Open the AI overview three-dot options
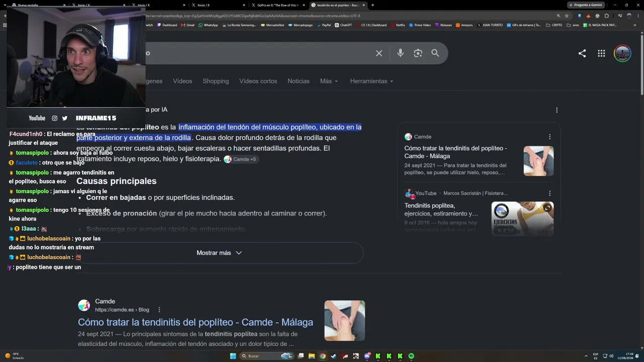 (x=556, y=110)
